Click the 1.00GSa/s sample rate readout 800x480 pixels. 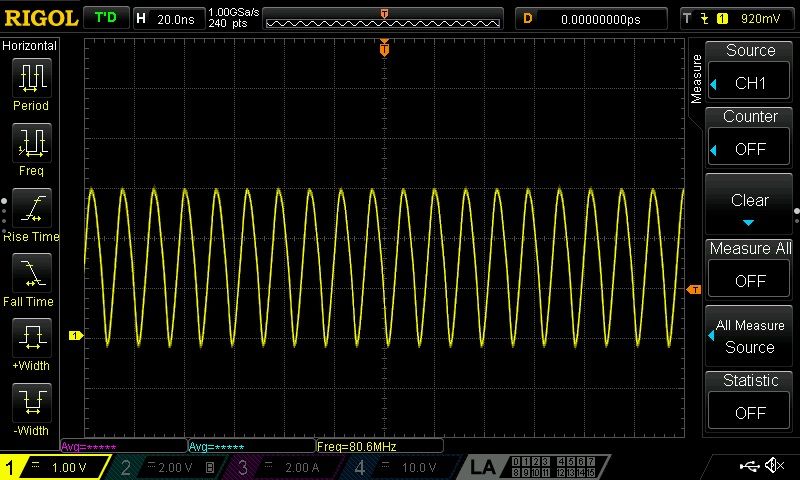(x=233, y=12)
